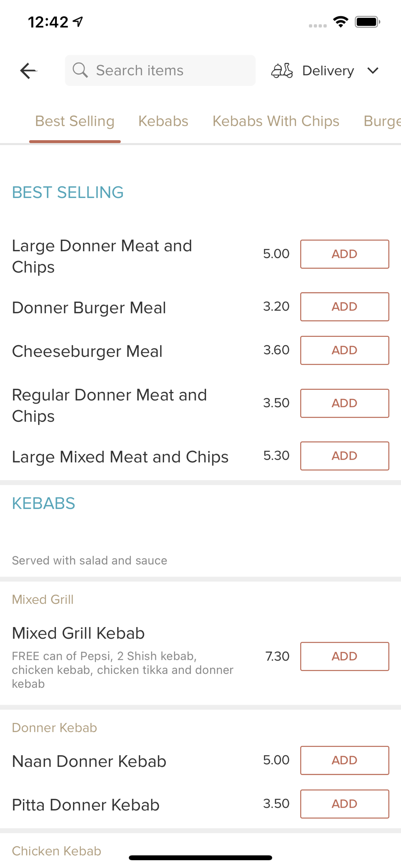Go to the Burgers tab
The height and width of the screenshot is (868, 401).
pos(382,121)
